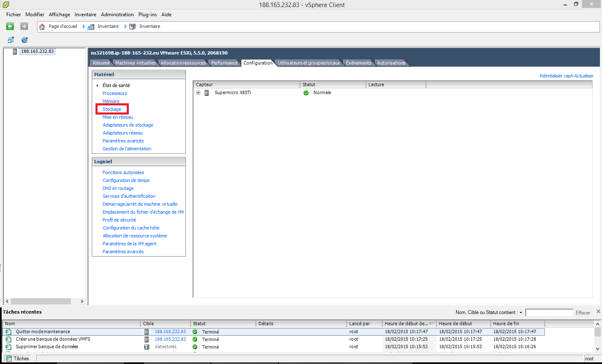The image size is (602, 364).
Task: Click the recent tasks scroll down arrow
Action: (598, 349)
